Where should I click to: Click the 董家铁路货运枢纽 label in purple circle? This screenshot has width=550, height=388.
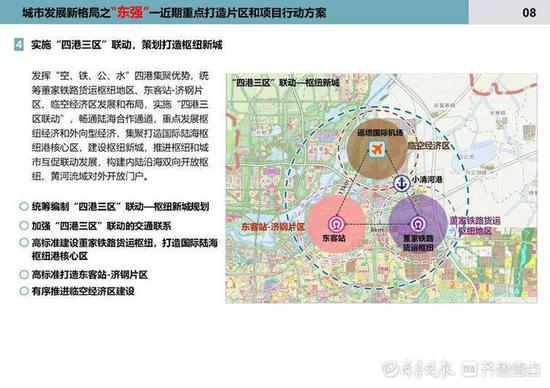pyautogui.click(x=418, y=243)
